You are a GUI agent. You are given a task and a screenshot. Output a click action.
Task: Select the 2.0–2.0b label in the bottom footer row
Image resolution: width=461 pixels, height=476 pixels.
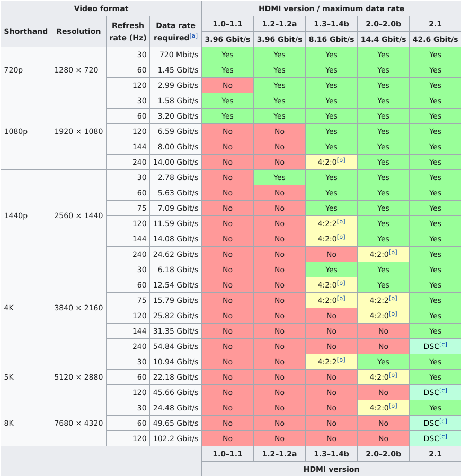coord(383,454)
